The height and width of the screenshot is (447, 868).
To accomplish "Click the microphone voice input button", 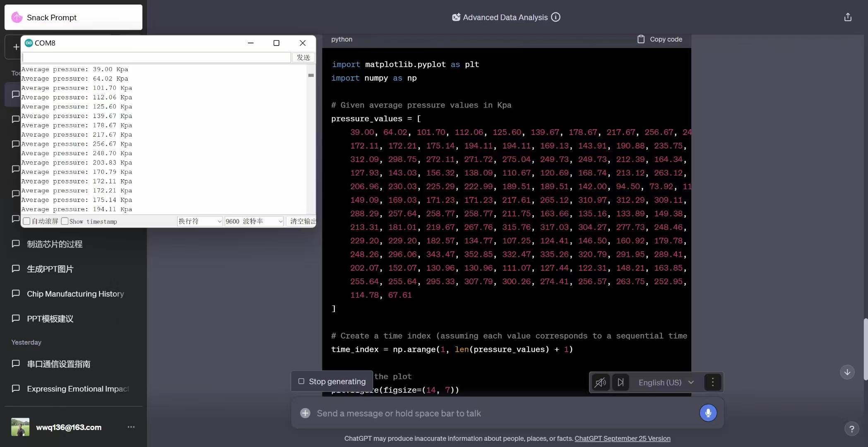I will point(708,413).
